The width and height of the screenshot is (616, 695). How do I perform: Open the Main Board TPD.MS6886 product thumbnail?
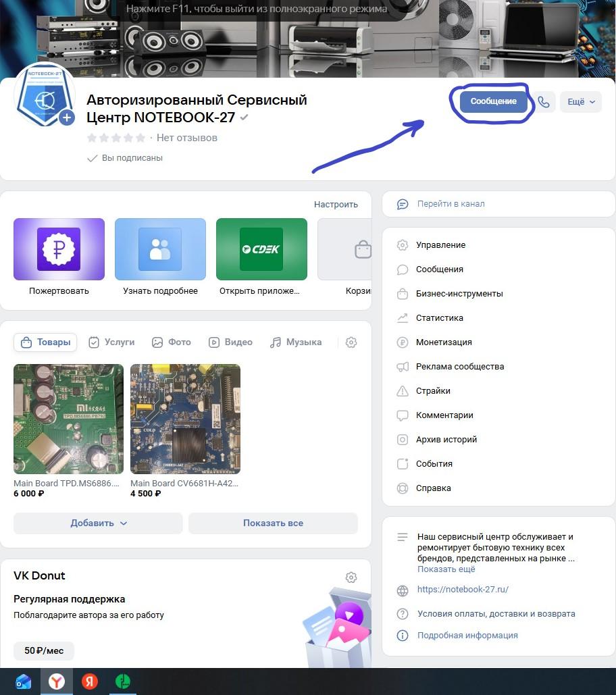[68, 419]
